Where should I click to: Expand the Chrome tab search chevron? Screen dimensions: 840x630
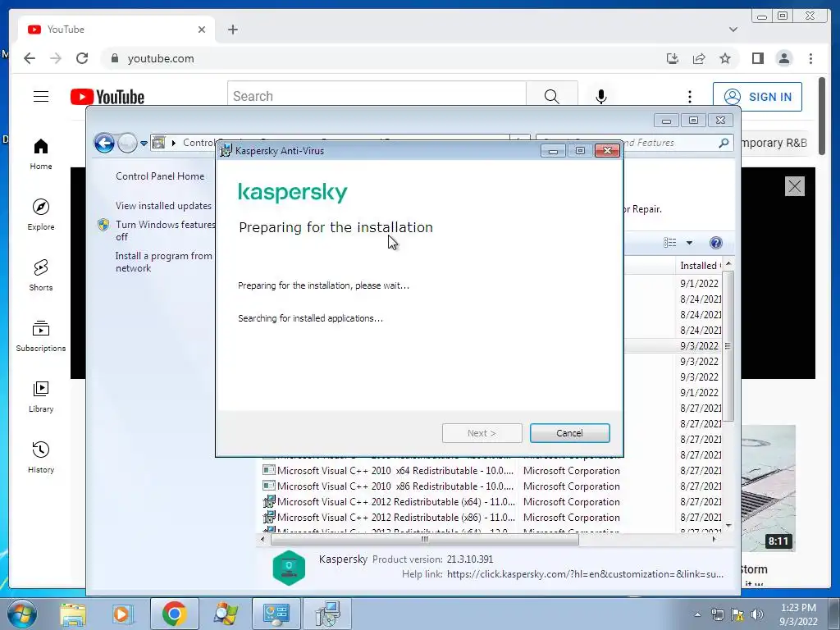(733, 30)
